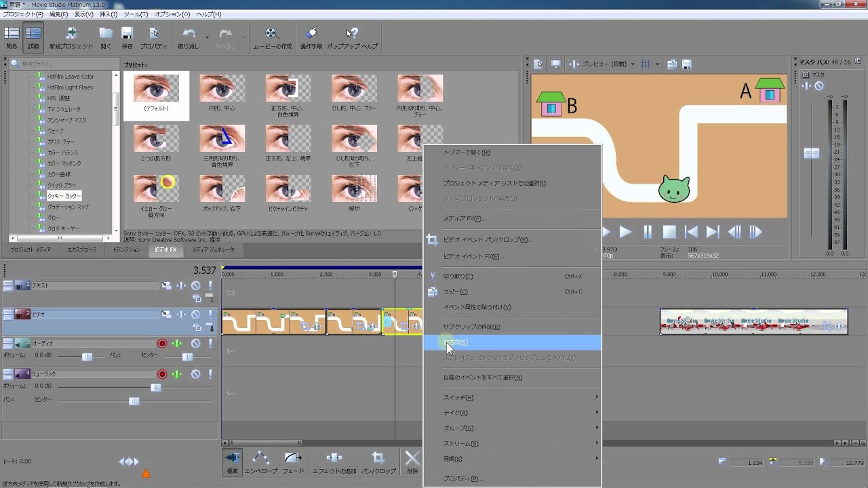The width and height of the screenshot is (868, 488).
Task: Switch to simple mode (簡易) view
Action: pos(12,37)
